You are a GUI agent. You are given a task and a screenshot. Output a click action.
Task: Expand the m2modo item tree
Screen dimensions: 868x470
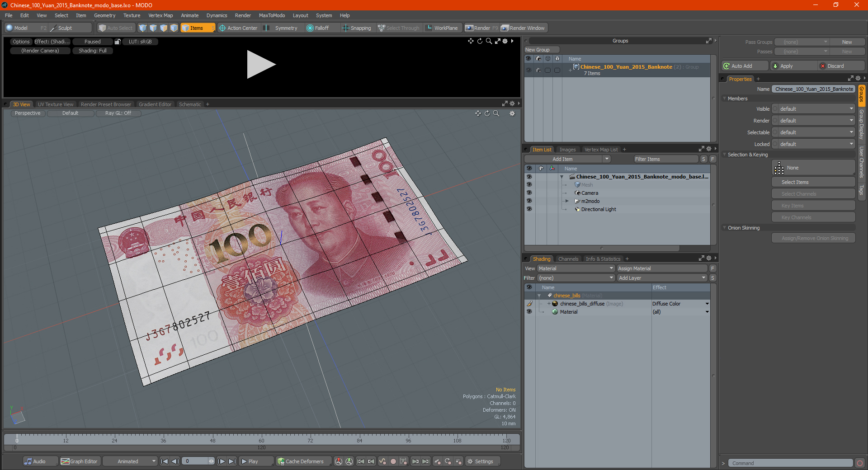[567, 201]
